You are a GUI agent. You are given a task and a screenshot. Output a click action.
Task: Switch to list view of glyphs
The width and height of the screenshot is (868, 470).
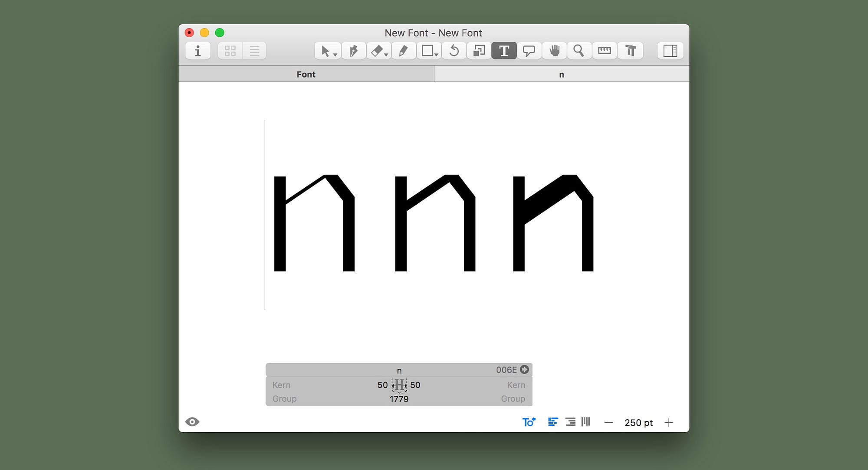click(254, 51)
